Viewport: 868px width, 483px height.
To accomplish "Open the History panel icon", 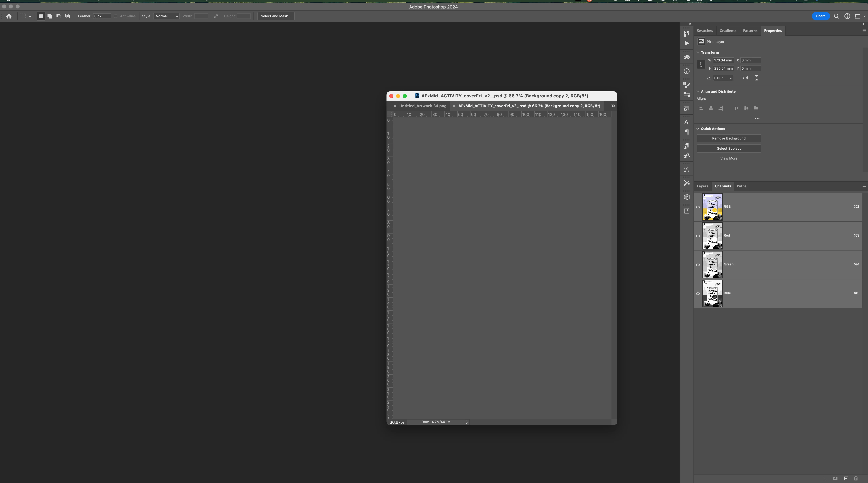I will coord(686,33).
